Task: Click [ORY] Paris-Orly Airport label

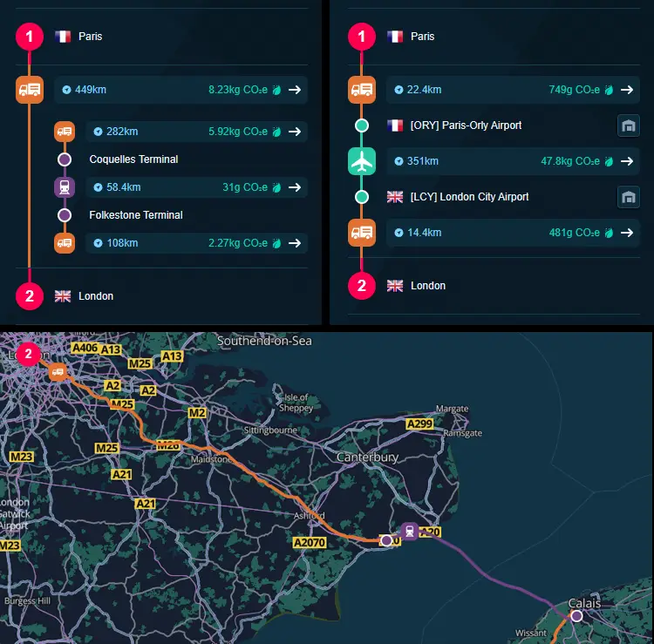Action: [466, 125]
